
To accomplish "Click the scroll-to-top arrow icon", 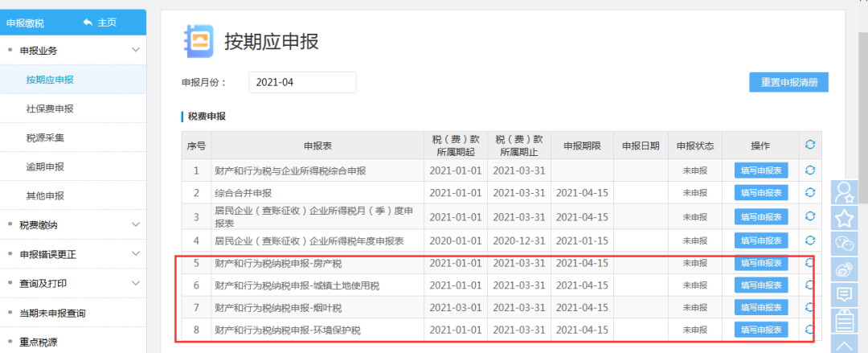I will click(x=844, y=345).
